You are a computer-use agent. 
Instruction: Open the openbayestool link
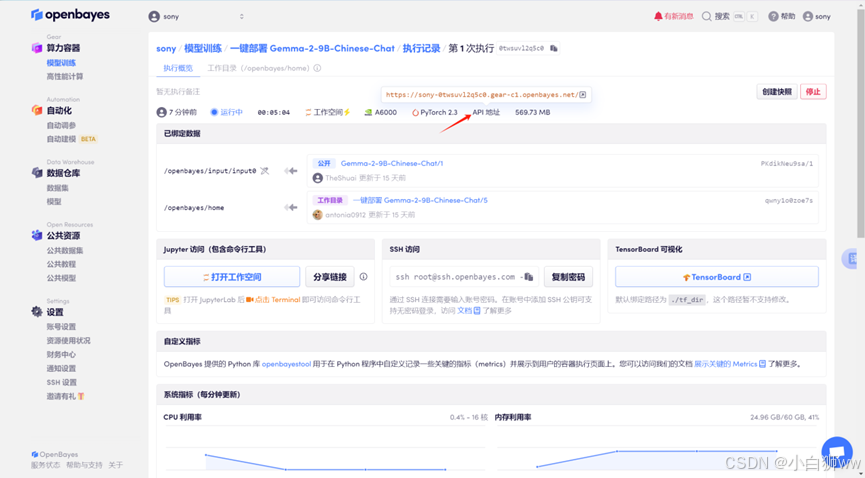point(286,364)
